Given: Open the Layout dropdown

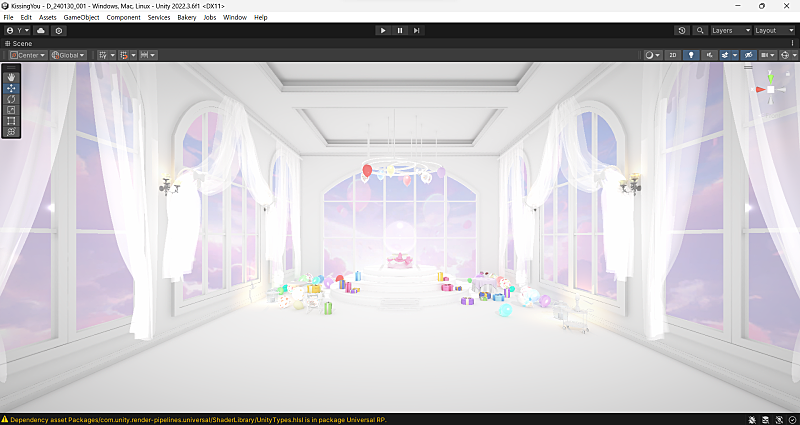Looking at the screenshot, I should (x=773, y=31).
